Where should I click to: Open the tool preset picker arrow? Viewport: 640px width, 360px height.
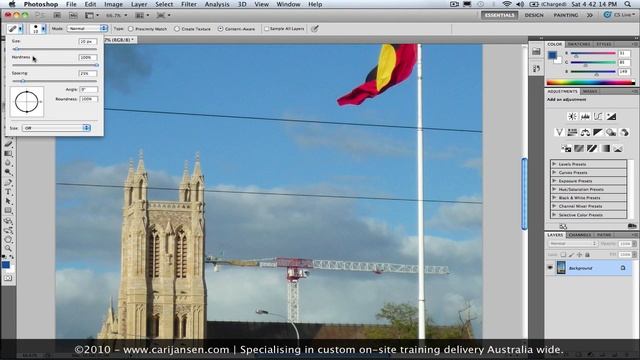[x=20, y=29]
